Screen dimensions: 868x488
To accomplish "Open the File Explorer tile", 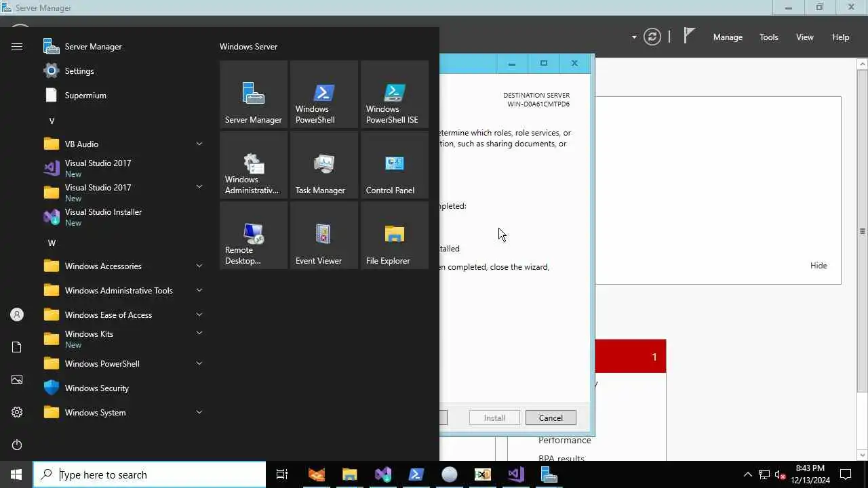I will [x=395, y=235].
